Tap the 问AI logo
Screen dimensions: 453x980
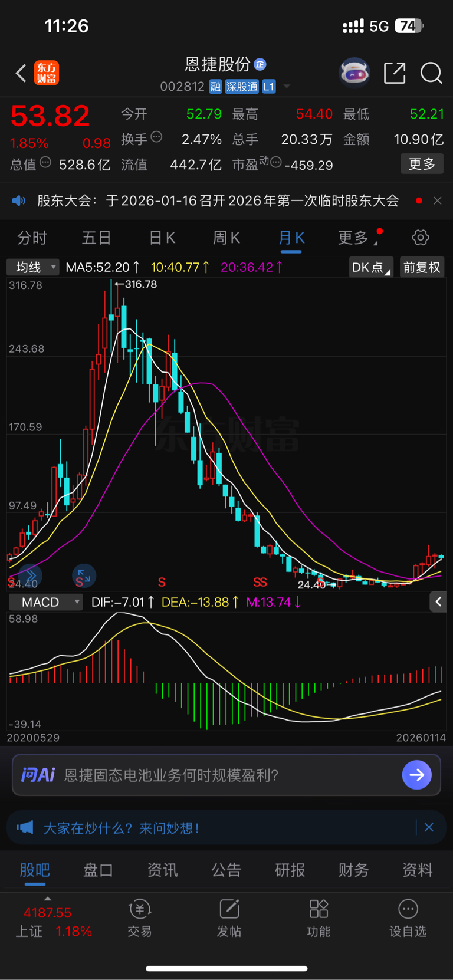(38, 775)
